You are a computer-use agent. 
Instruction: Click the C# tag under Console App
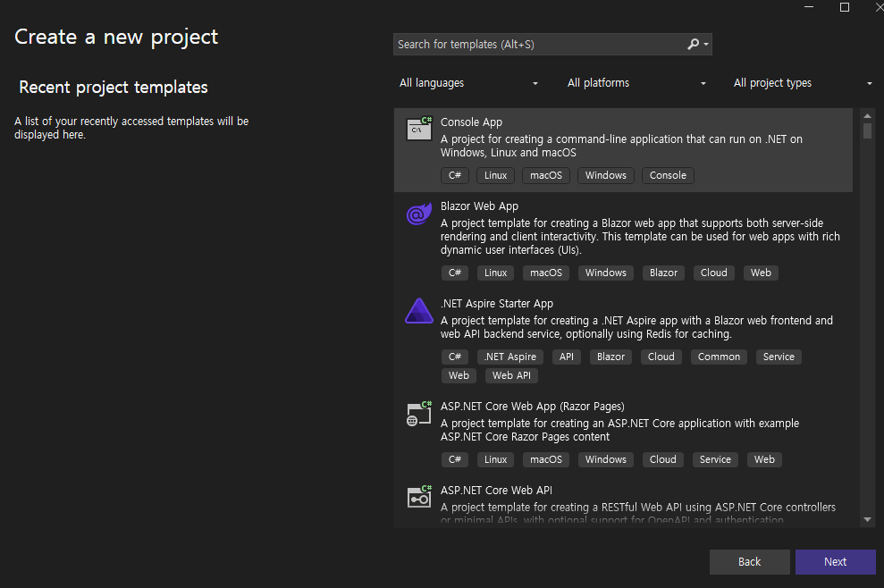point(455,175)
